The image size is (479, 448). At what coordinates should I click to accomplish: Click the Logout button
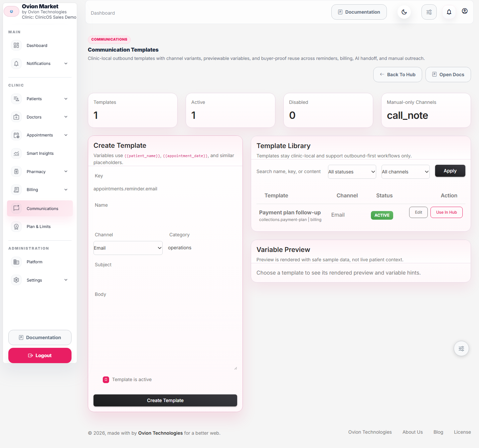point(40,355)
